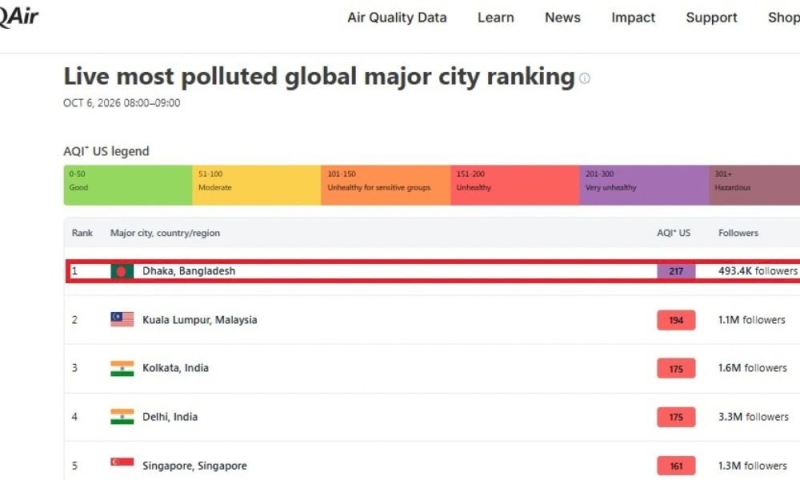Open the Learn menu

click(495, 17)
